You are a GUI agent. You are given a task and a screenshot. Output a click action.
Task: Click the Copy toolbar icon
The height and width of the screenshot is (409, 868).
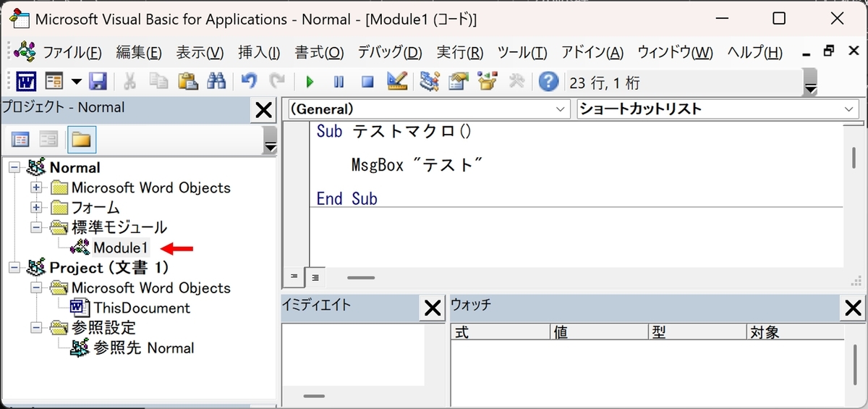(x=158, y=81)
